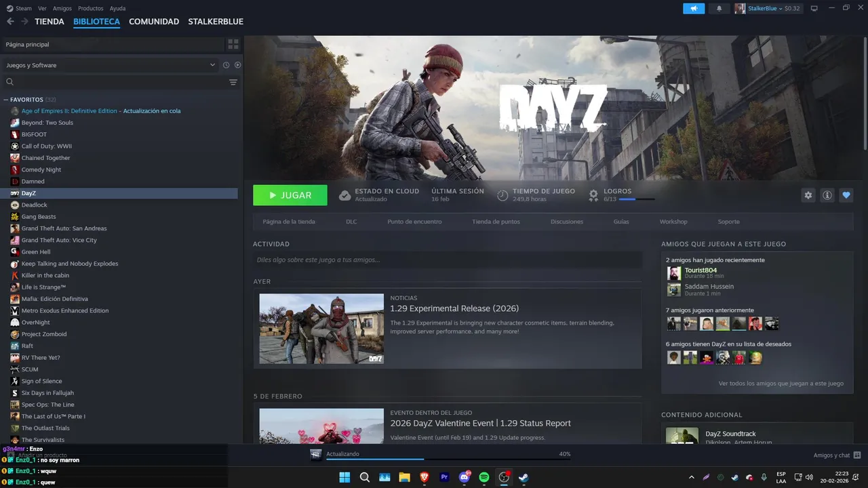The height and width of the screenshot is (488, 868).
Task: Open the Productos menu
Action: (x=91, y=8)
